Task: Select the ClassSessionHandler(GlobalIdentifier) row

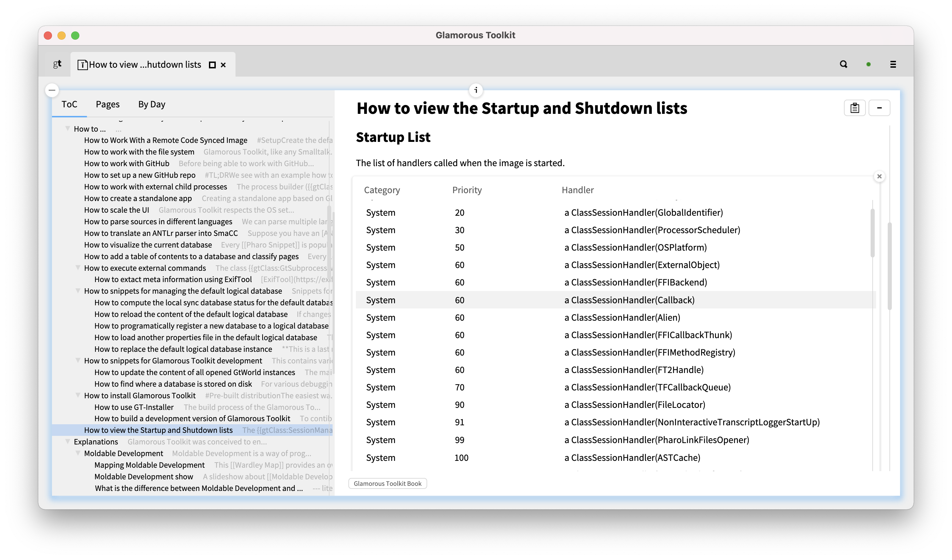Action: pyautogui.click(x=616, y=212)
